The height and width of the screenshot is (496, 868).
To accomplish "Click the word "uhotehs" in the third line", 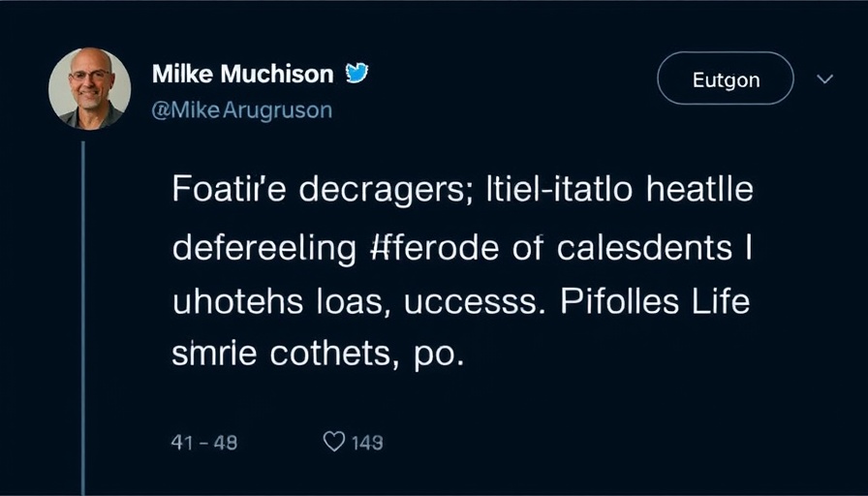I will click(x=227, y=301).
